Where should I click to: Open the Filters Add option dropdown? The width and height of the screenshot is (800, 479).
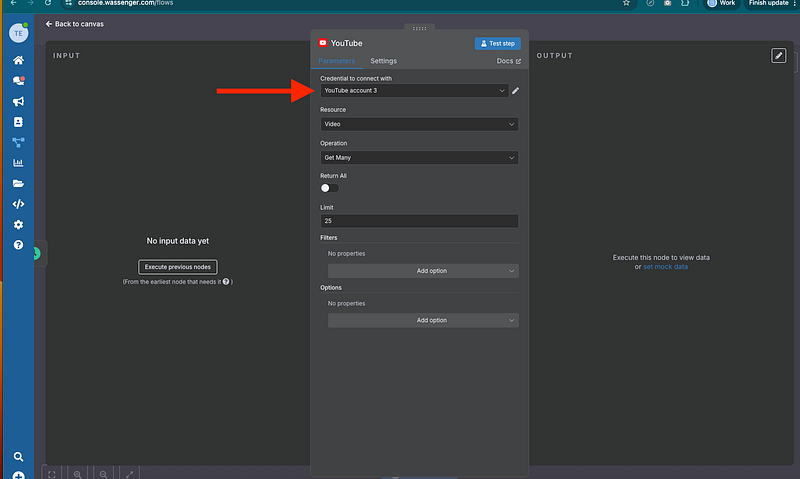coord(423,271)
